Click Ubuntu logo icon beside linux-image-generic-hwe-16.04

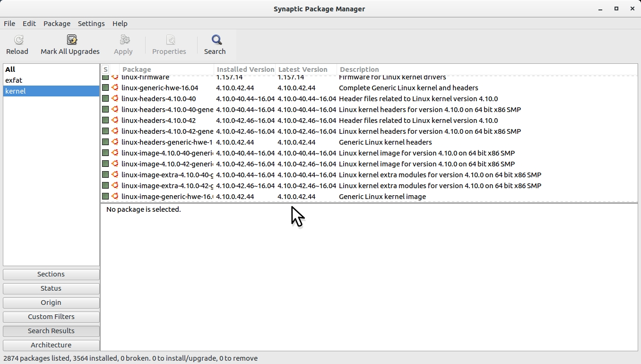(x=114, y=196)
